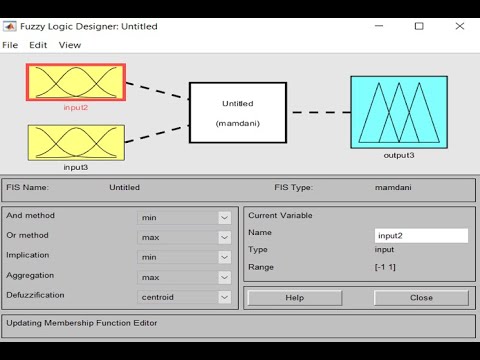This screenshot has height=360, width=480.
Task: Click the Defuzzification label
Action: pyautogui.click(x=35, y=295)
